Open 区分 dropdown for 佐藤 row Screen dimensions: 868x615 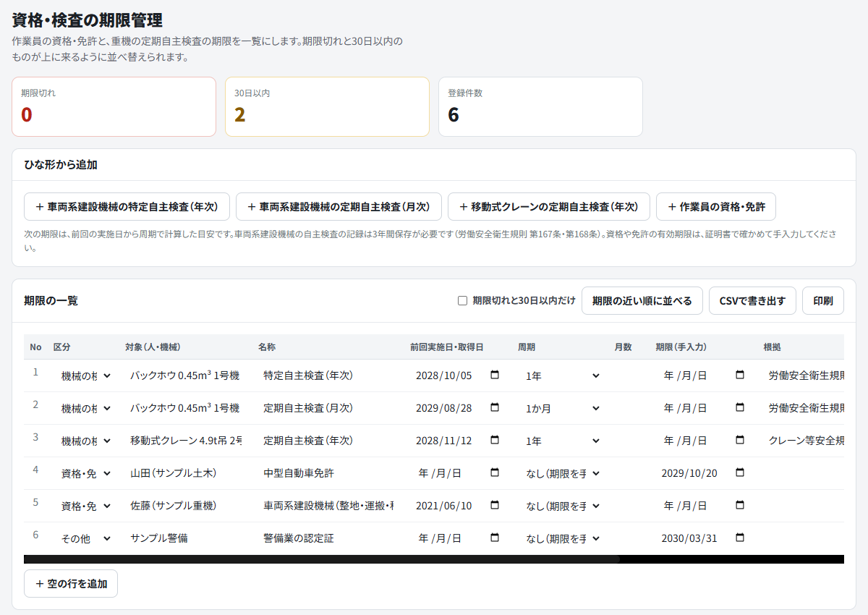(86, 506)
